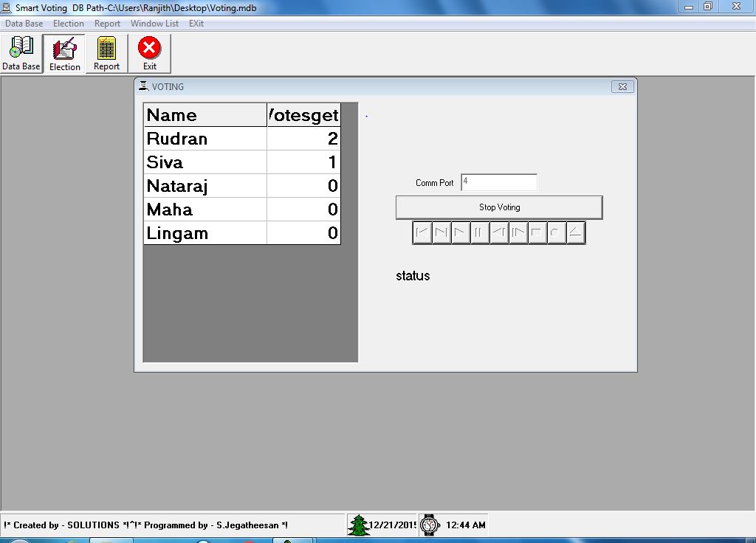Click the Stop Voting button
Screen dimensions: 756x543
click(x=499, y=207)
